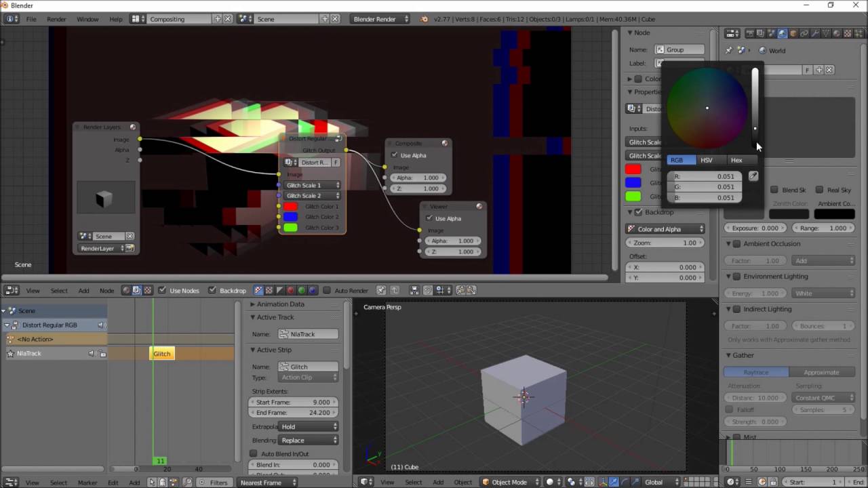The width and height of the screenshot is (868, 488).
Task: Open the File menu
Action: tap(31, 19)
